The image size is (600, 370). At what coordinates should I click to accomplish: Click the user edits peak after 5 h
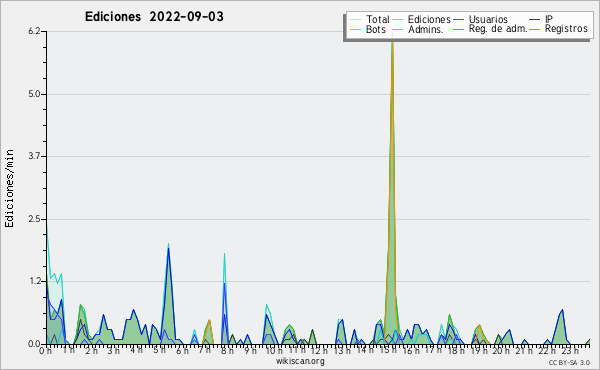(168, 295)
